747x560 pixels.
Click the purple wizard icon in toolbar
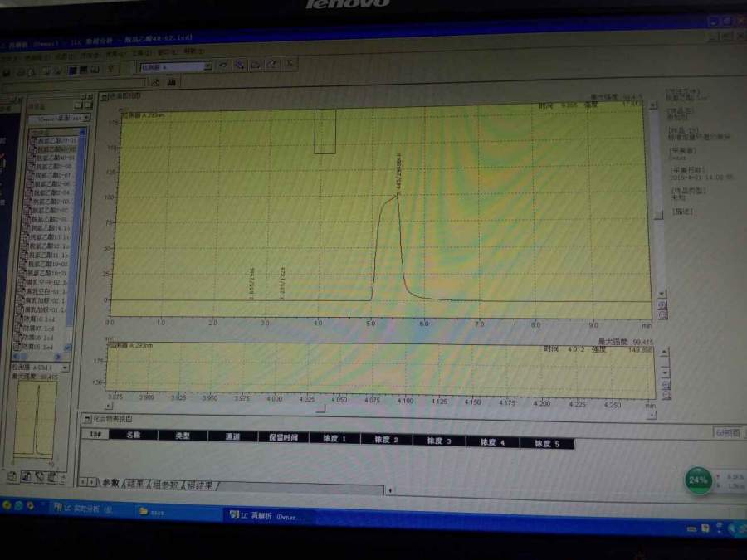coord(240,65)
